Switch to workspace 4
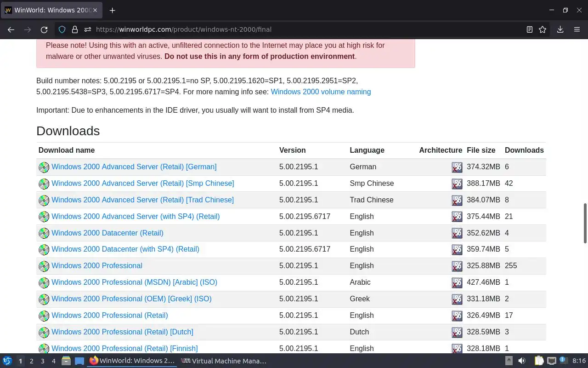This screenshot has height=368, width=588. 53,361
